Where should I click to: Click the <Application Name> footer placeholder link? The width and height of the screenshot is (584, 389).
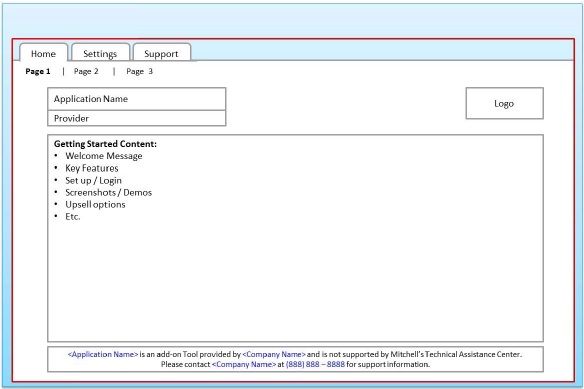[x=103, y=354]
